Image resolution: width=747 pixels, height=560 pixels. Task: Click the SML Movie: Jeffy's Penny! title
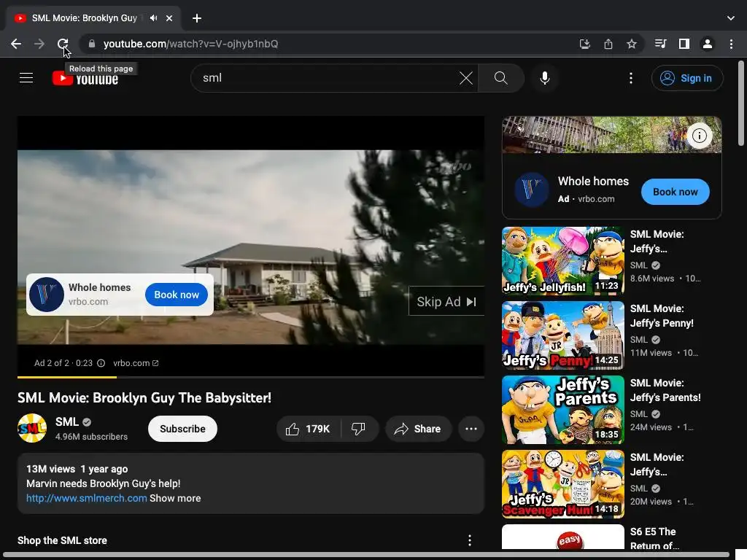tap(662, 316)
